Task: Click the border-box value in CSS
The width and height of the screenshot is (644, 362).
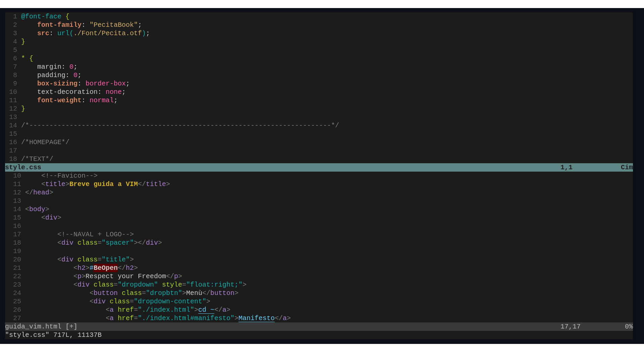Action: [x=105, y=83]
